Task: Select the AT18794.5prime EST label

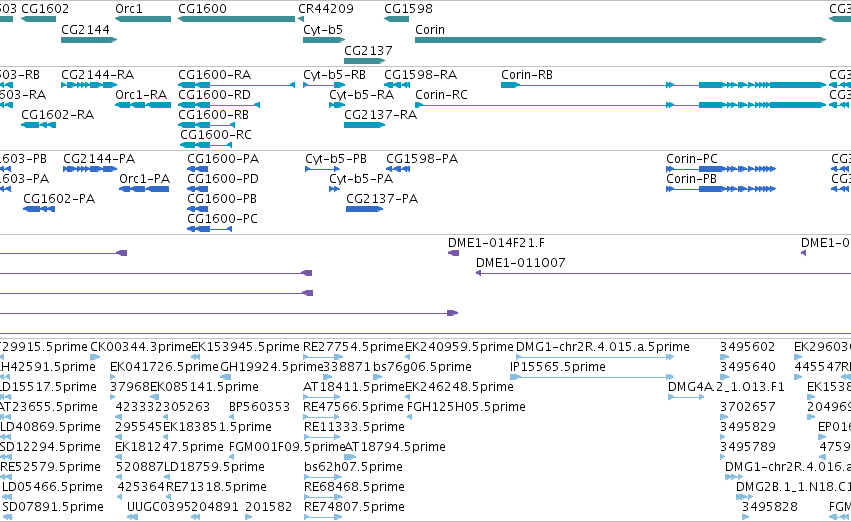Action: point(395,447)
